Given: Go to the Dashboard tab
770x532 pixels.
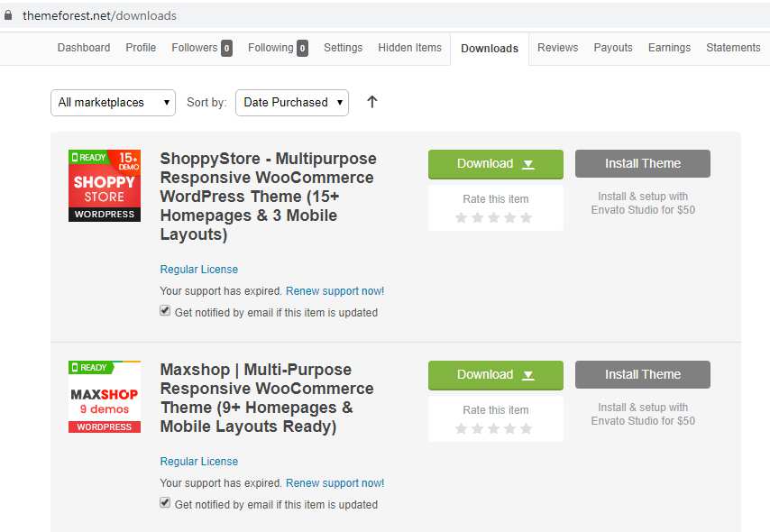Looking at the screenshot, I should (x=84, y=48).
